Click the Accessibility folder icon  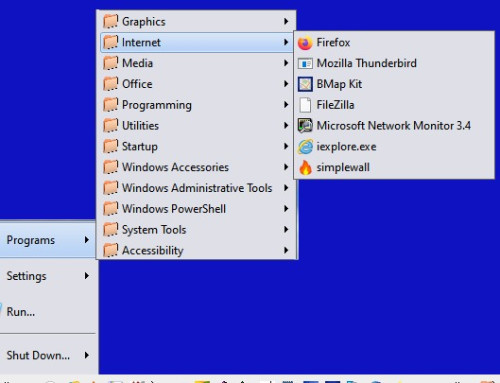coord(110,250)
